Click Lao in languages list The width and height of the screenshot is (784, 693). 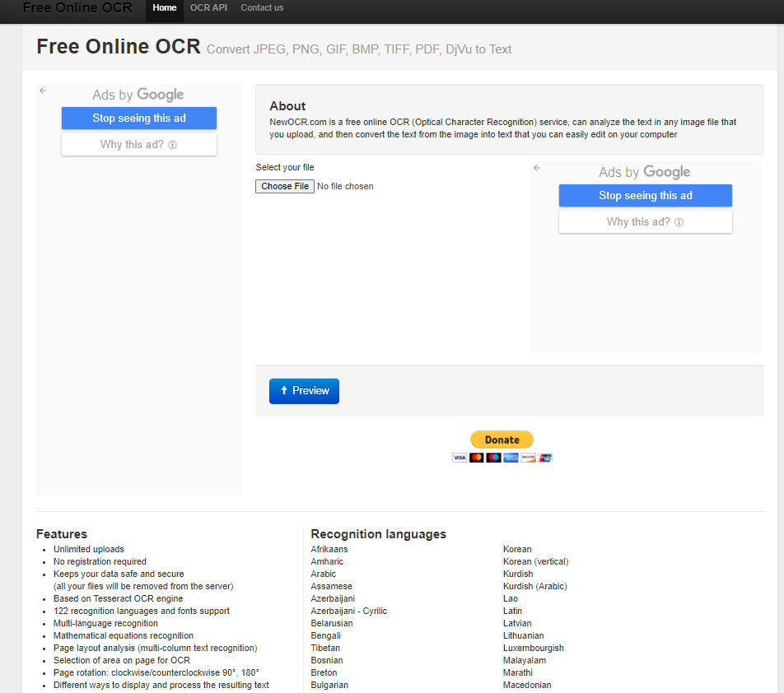click(x=511, y=598)
